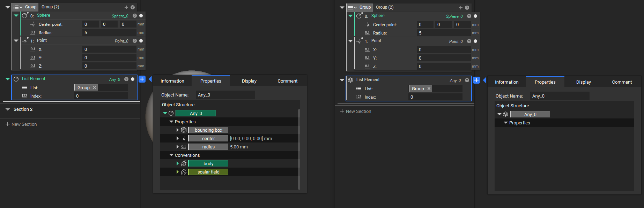Viewport: 644px width, 208px height.
Task: Click the icon beside gray Any_0 in the right Object Structure
Action: (505, 114)
